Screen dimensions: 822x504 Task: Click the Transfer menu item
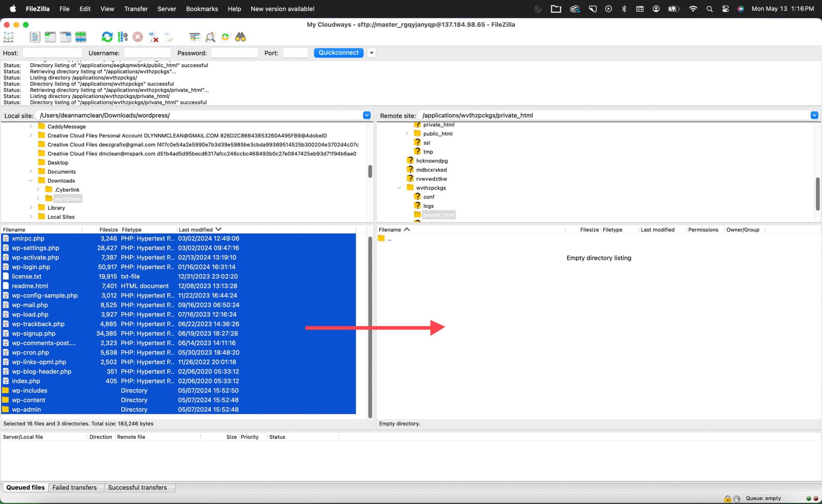[x=135, y=9]
